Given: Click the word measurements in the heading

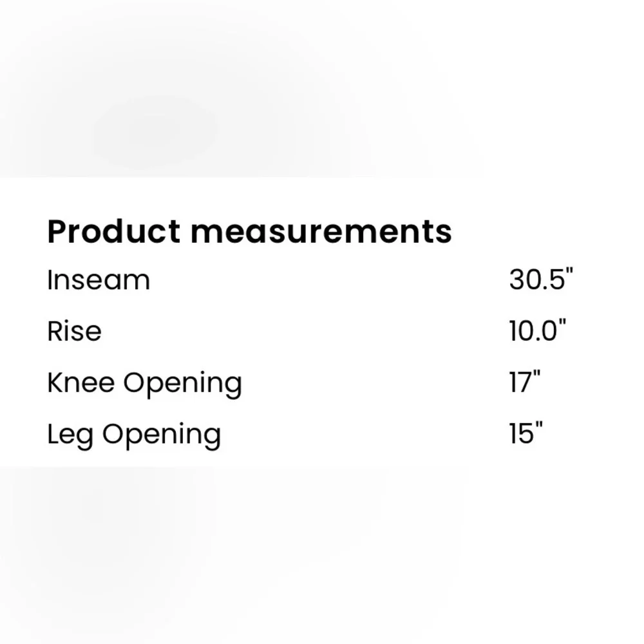Looking at the screenshot, I should click(x=321, y=232).
